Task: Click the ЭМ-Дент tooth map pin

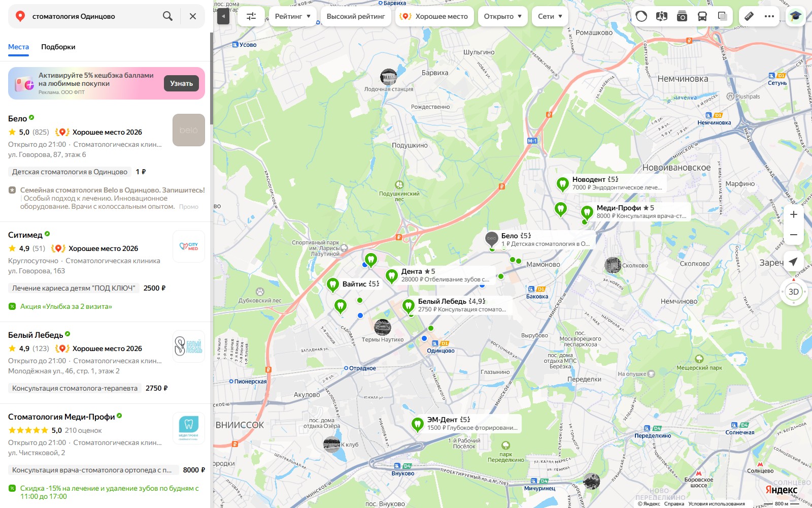Action: point(417,425)
